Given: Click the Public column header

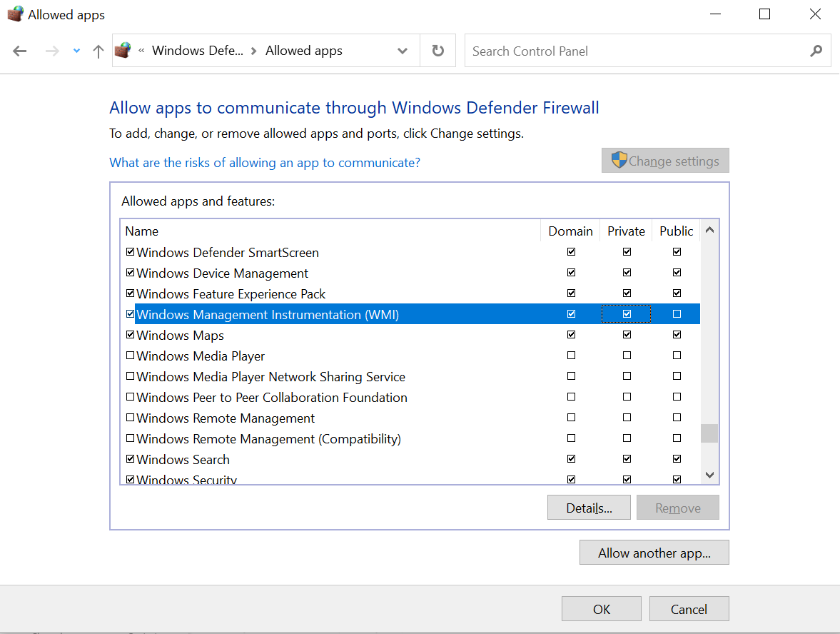Looking at the screenshot, I should 676,231.
